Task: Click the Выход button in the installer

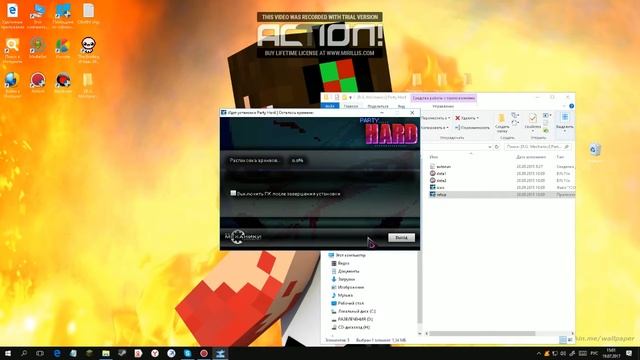Action: pos(401,238)
